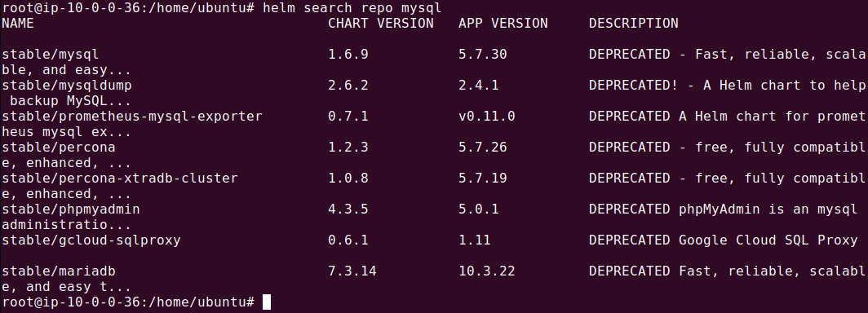
Task: Select the stable/mariadb chart name
Action: 59,271
